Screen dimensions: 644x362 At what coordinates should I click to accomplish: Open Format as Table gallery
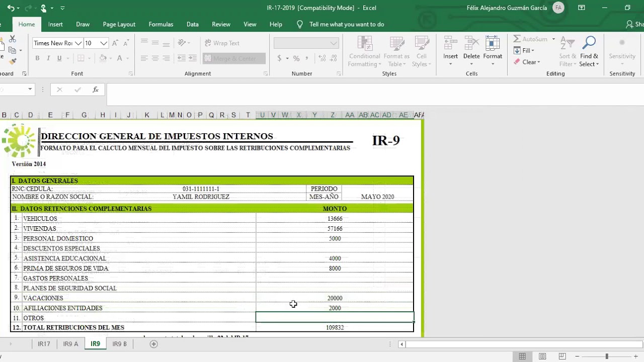pyautogui.click(x=396, y=52)
